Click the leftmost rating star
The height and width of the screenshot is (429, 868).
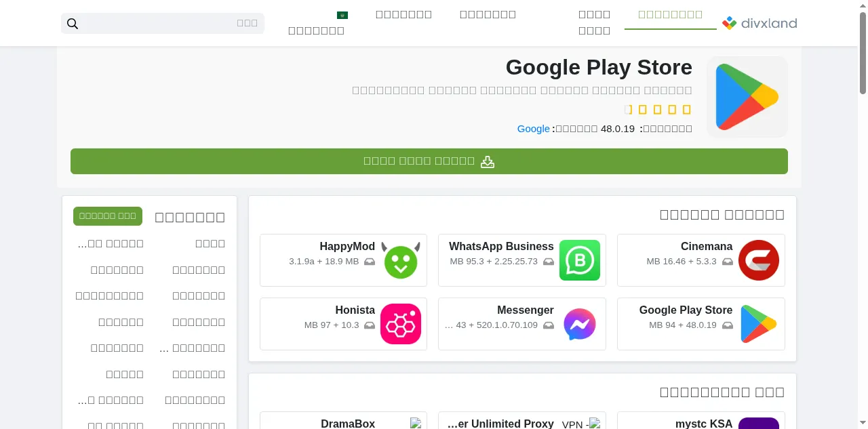pyautogui.click(x=628, y=109)
